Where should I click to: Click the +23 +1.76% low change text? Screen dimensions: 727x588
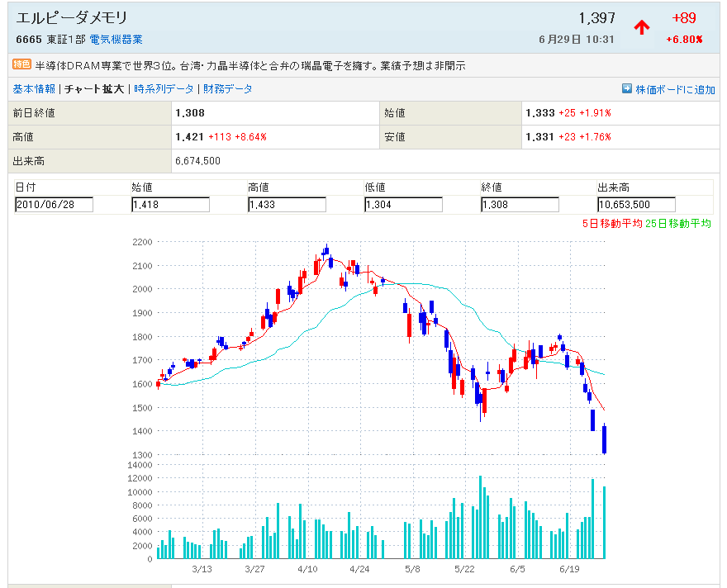pos(585,137)
